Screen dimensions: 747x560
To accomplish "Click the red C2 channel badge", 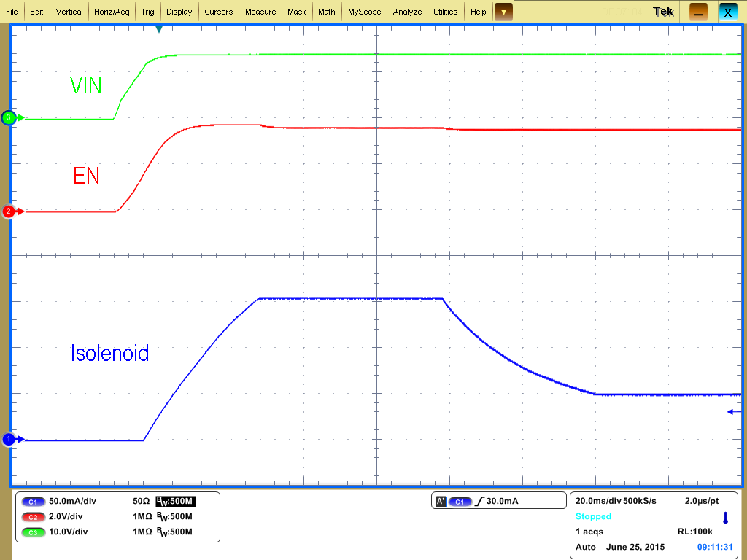I will pyautogui.click(x=32, y=517).
